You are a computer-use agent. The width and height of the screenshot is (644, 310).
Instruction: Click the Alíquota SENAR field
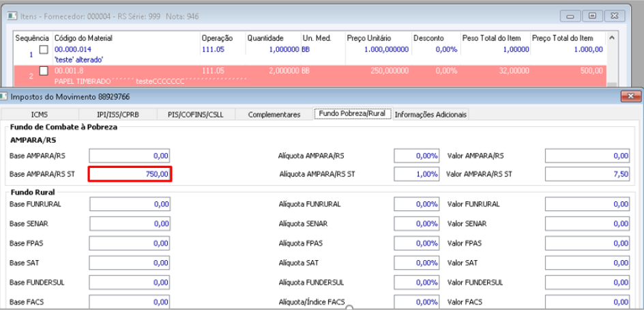[x=416, y=224]
